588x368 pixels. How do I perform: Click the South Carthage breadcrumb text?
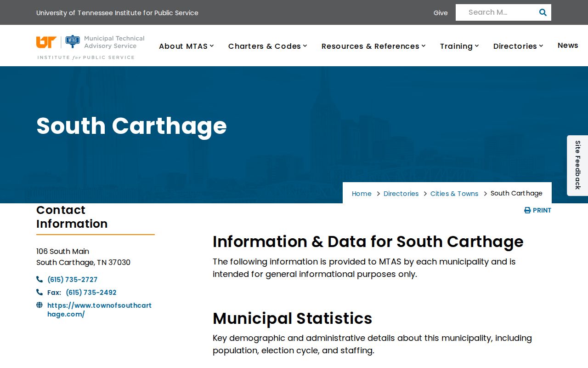pos(516,193)
